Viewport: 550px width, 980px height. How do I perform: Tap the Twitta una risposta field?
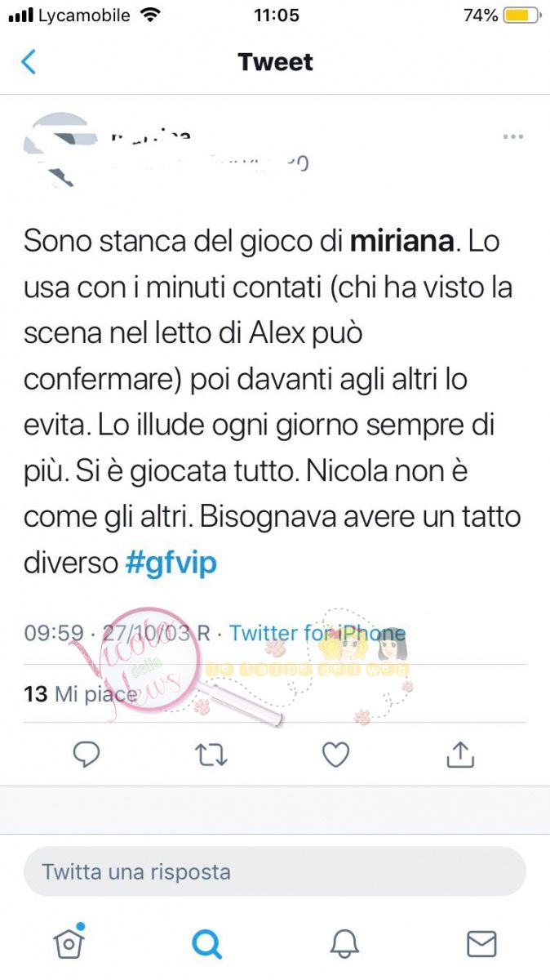275,871
